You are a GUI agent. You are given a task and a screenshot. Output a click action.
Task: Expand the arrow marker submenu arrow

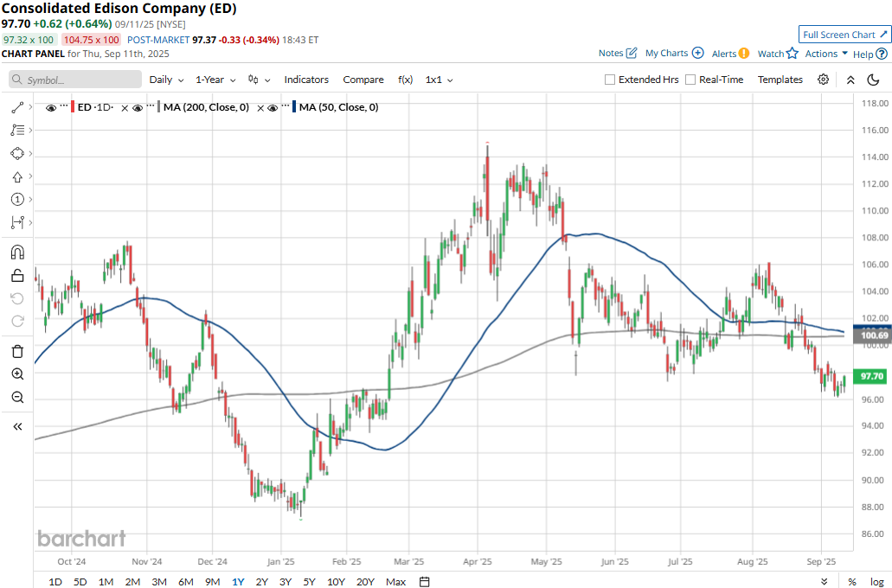point(31,176)
